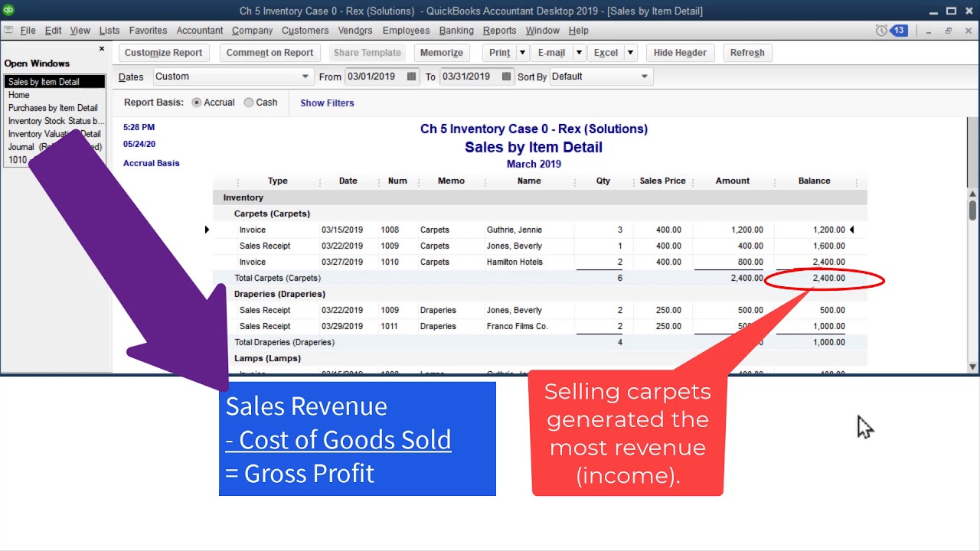Viewport: 980px width, 551px height.
Task: Select the Accrual report basis
Action: click(197, 103)
